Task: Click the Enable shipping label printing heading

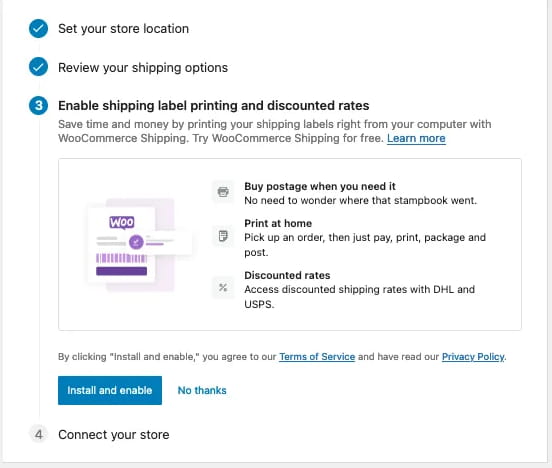Action: point(214,106)
